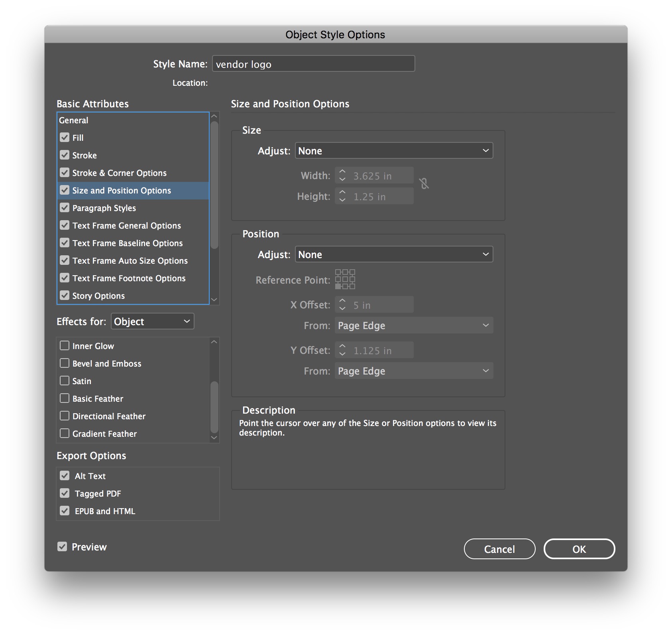
Task: Click the OK button
Action: click(579, 549)
